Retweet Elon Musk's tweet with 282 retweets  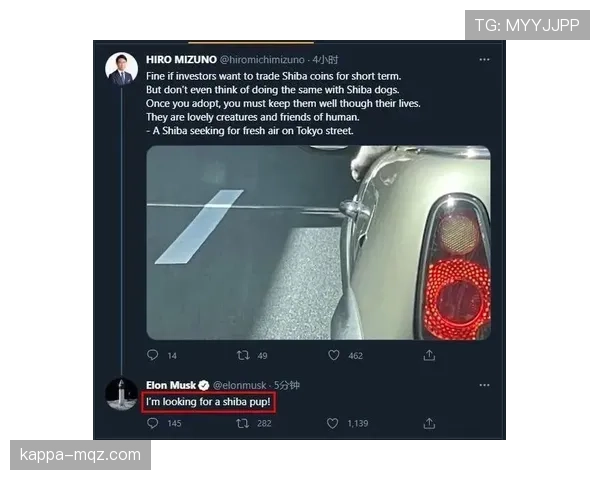[x=243, y=423]
